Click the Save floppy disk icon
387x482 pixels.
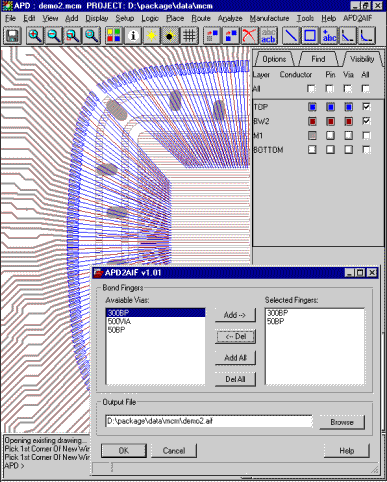pos(13,35)
